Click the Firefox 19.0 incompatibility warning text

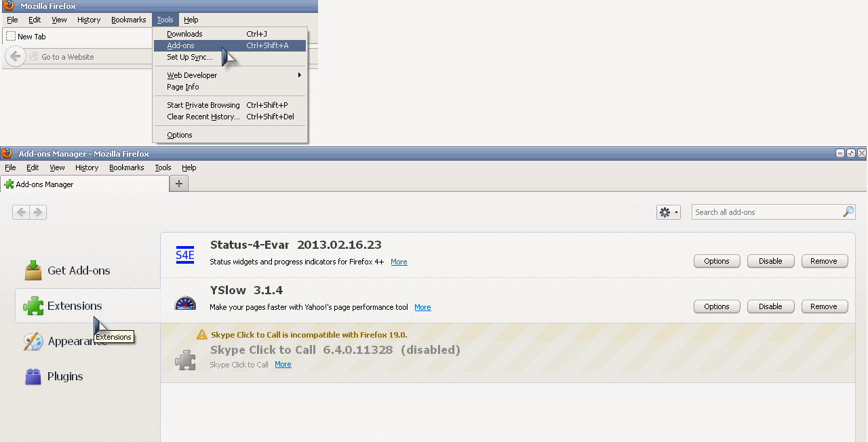pyautogui.click(x=309, y=335)
